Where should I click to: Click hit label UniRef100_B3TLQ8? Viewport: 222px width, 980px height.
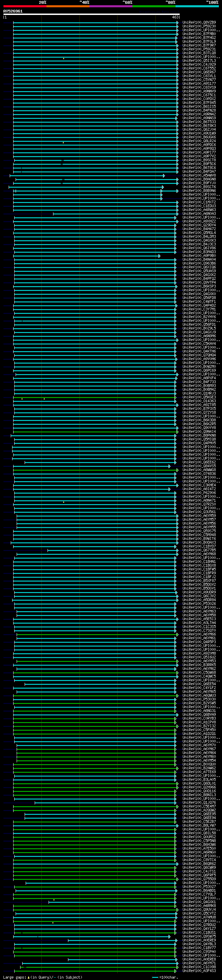[199, 53]
